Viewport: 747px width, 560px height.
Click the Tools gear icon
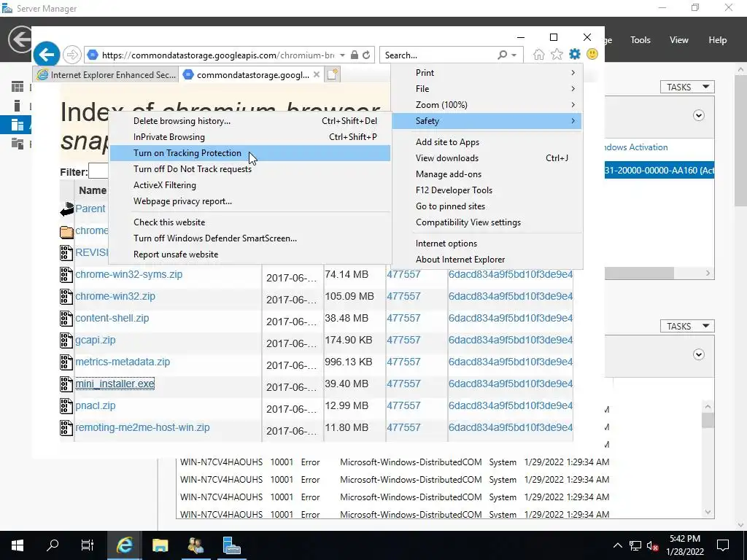click(575, 54)
